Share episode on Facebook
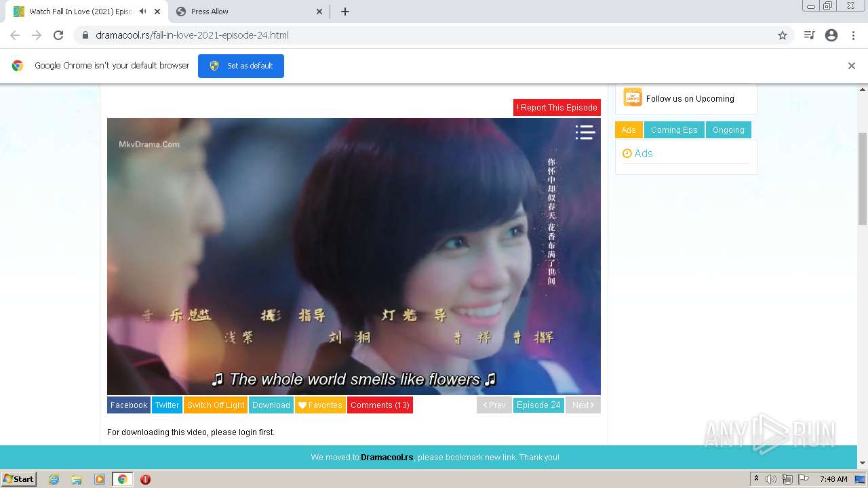868x488 pixels. pos(129,405)
